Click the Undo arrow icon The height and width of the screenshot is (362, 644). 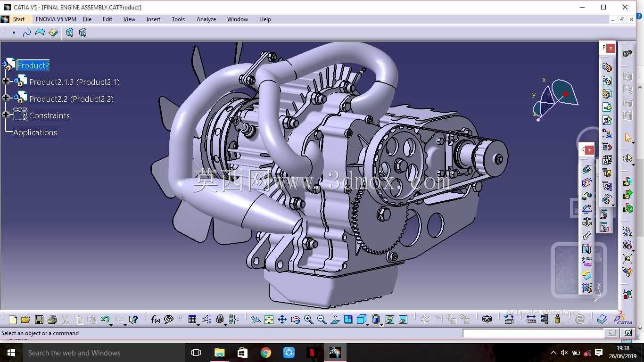pyautogui.click(x=105, y=320)
